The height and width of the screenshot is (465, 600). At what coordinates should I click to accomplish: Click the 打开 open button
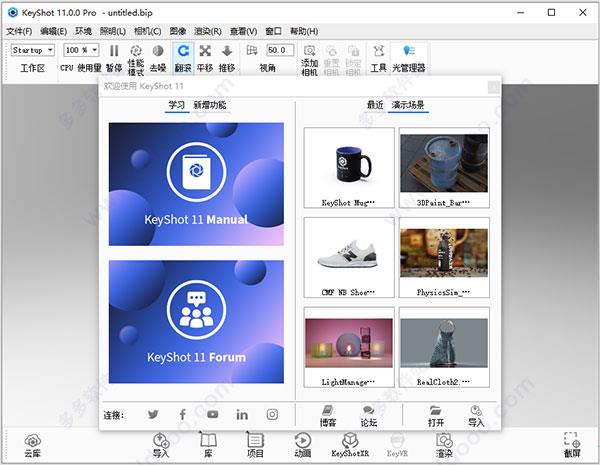pos(435,414)
